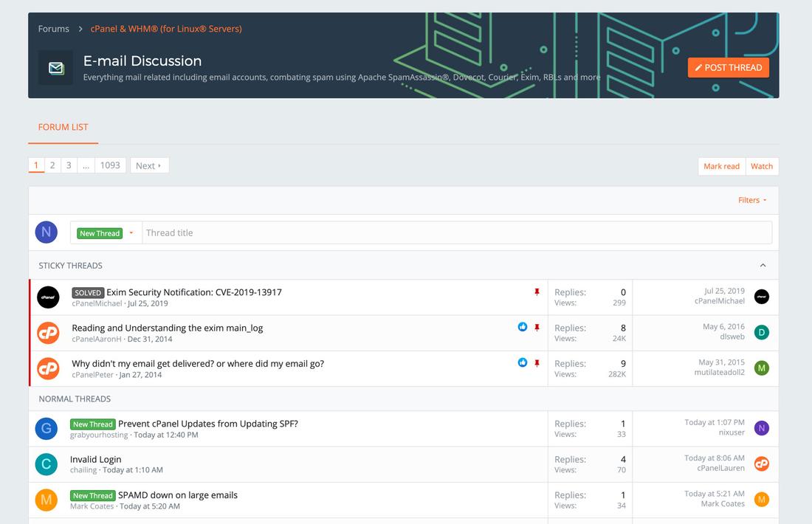The image size is (812, 524).
Task: Open the New Thread type dropdown arrow
Action: pyautogui.click(x=131, y=232)
